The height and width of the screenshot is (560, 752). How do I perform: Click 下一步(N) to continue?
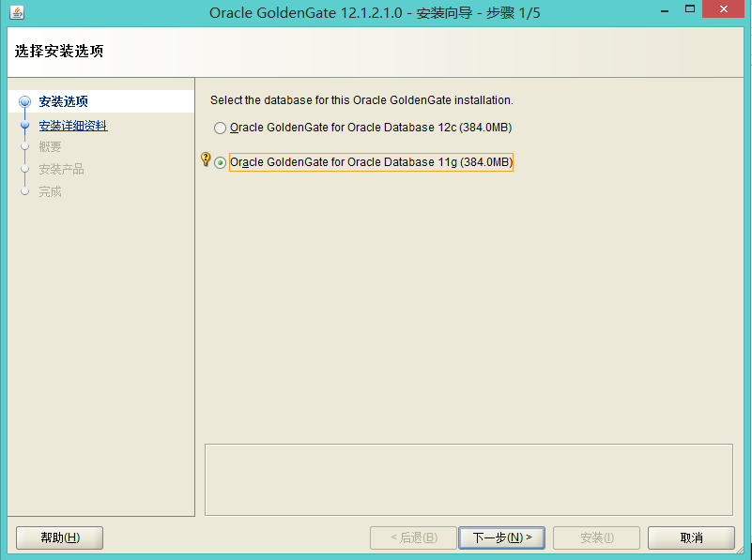pyautogui.click(x=501, y=537)
